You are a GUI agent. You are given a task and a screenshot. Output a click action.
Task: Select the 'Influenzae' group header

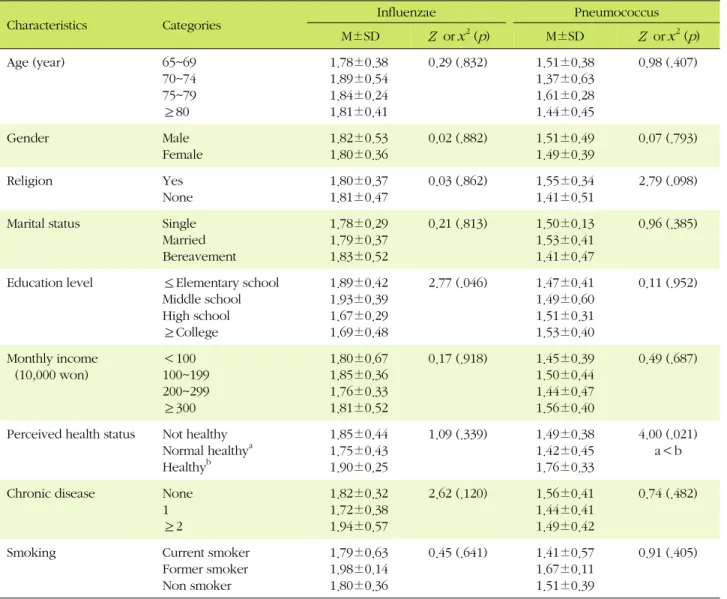(x=406, y=12)
